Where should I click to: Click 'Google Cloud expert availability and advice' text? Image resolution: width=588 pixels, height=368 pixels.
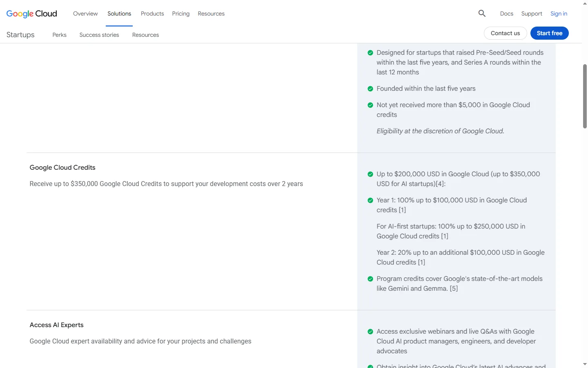pos(140,341)
